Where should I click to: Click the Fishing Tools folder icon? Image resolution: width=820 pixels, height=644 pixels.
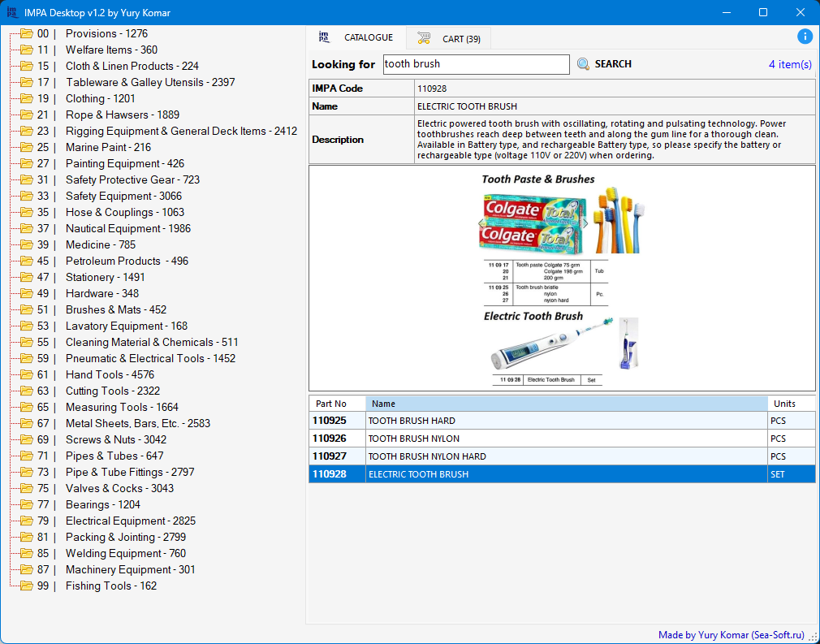point(26,586)
